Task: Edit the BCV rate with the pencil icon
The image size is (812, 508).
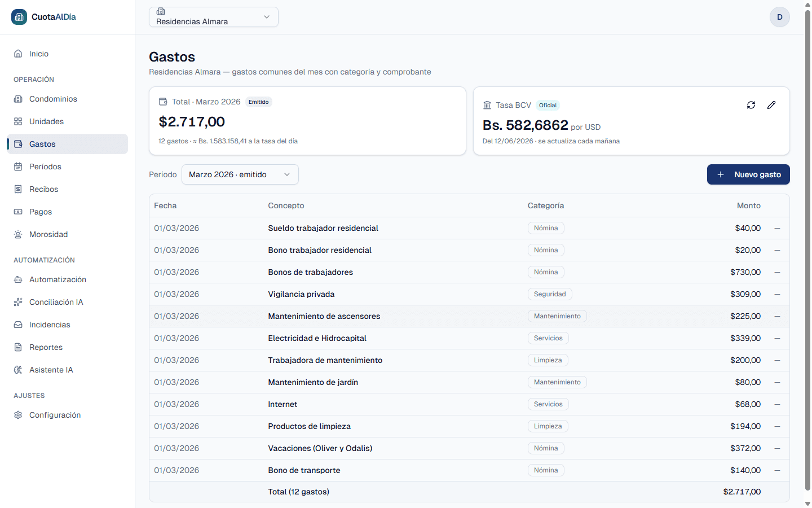Action: point(771,105)
